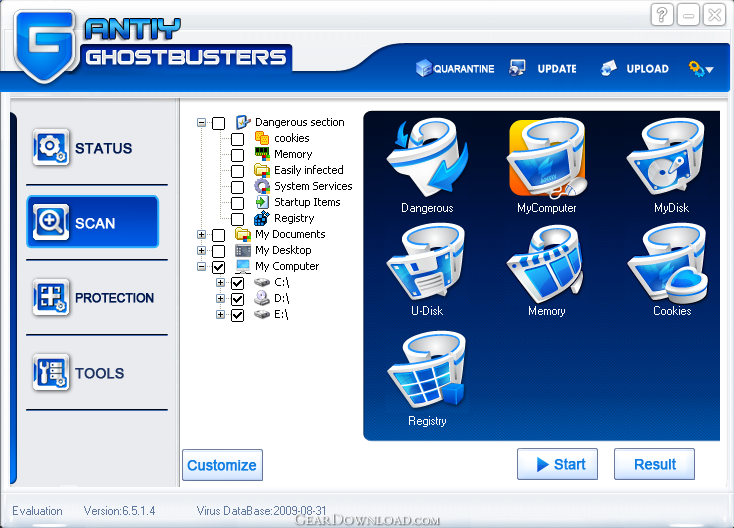The height and width of the screenshot is (528, 734).
Task: Uncheck the D:\ drive checkbox
Action: pos(238,299)
